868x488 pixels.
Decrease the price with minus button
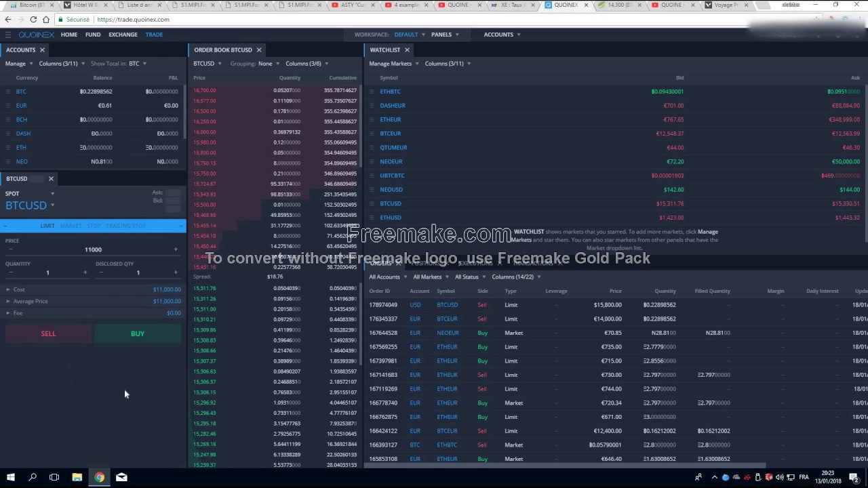(x=10, y=249)
